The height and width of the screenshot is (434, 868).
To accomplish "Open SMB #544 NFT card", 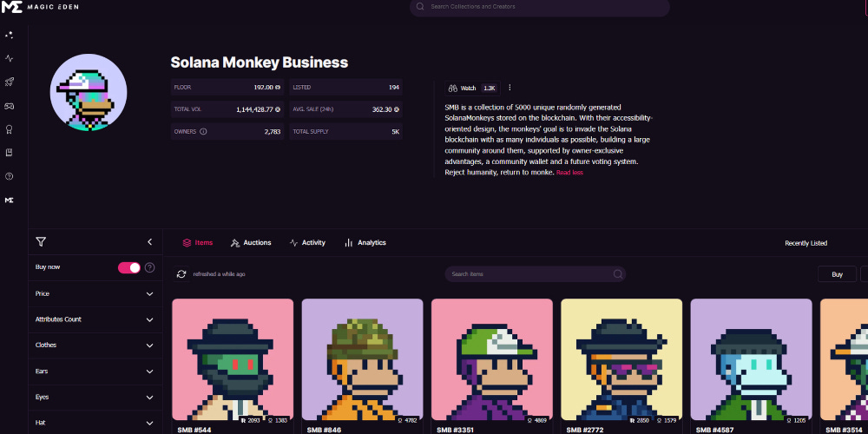I will (233, 366).
